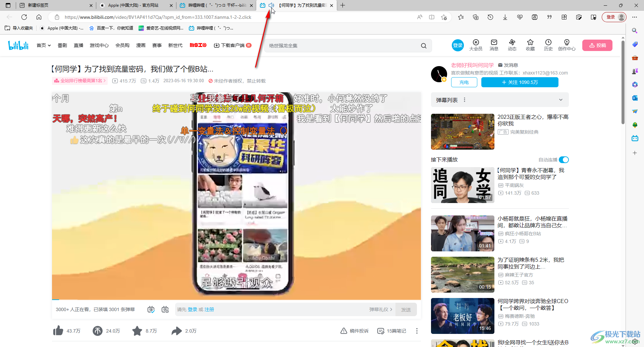Image resolution: width=644 pixels, height=347 pixels.
Task: Open 创作中心 icon
Action: coord(567,45)
